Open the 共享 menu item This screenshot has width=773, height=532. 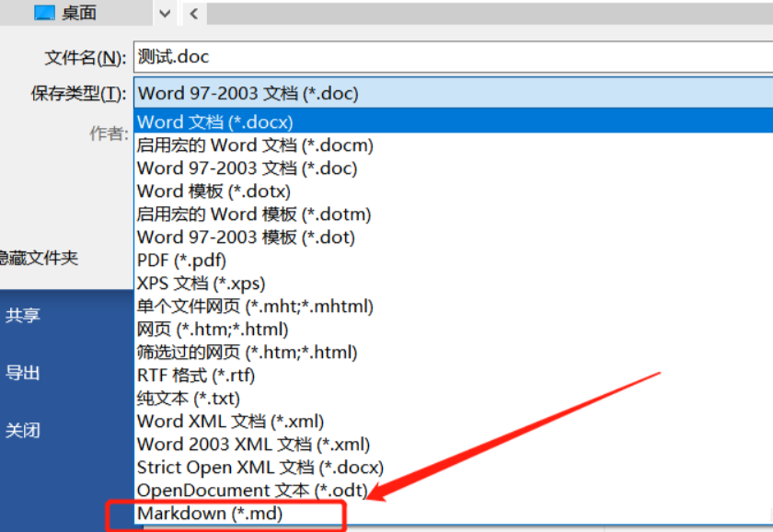(x=23, y=316)
